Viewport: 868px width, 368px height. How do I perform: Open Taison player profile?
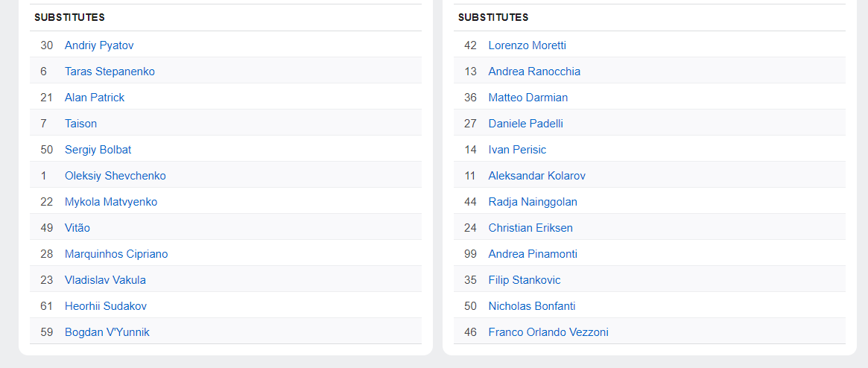(x=80, y=124)
